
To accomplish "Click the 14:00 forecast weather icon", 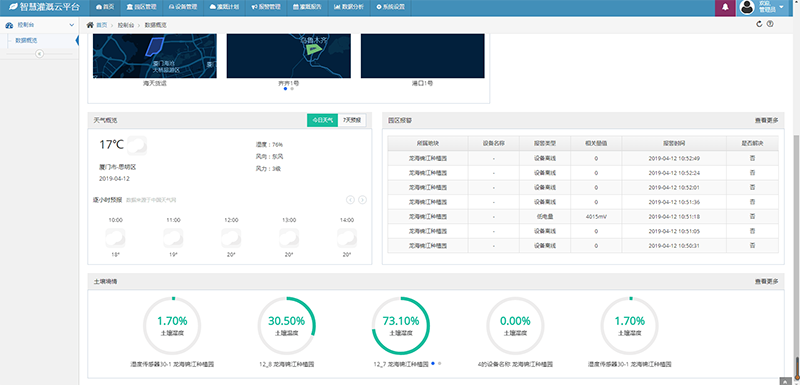I will (x=347, y=238).
